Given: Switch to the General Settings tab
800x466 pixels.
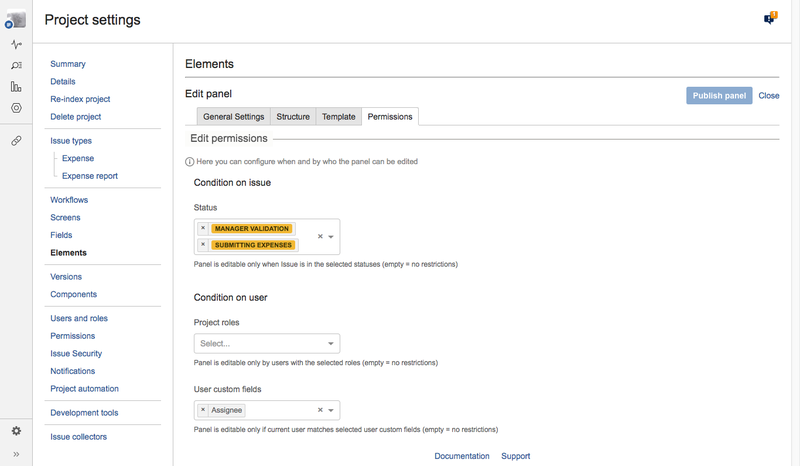Looking at the screenshot, I should pyautogui.click(x=233, y=117).
